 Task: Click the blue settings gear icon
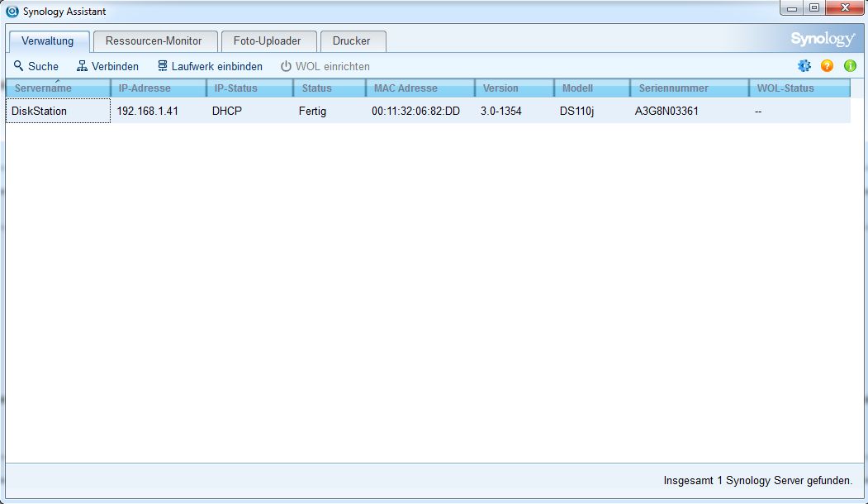804,66
